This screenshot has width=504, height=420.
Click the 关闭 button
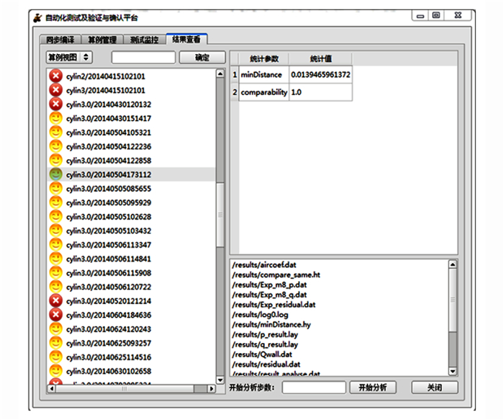pyautogui.click(x=434, y=388)
